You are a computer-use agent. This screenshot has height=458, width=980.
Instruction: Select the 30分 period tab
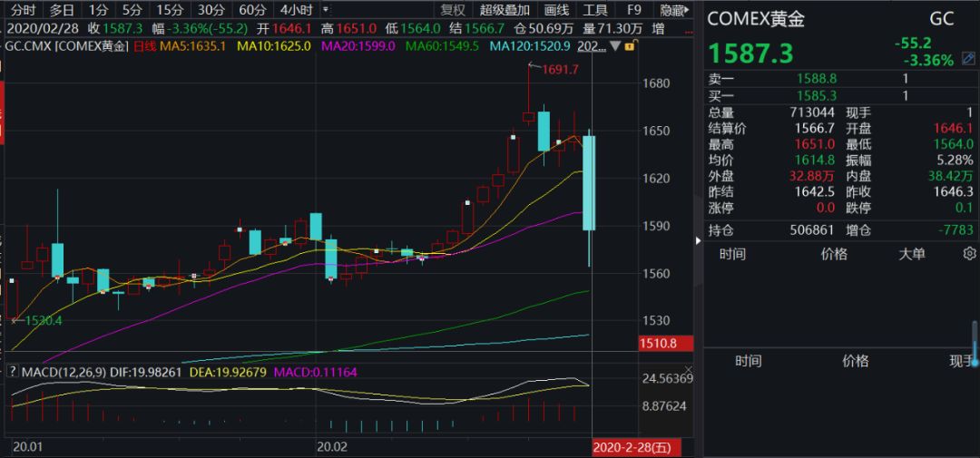point(211,10)
